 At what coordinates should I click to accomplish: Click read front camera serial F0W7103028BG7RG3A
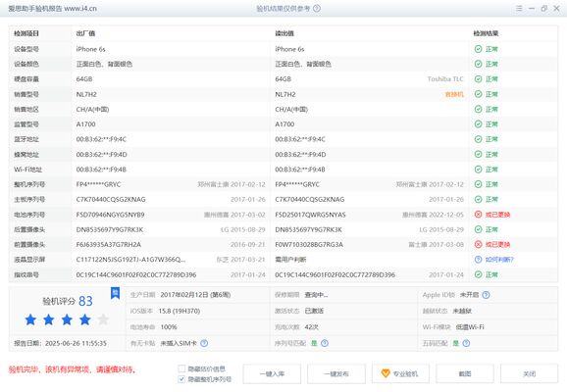309,245
